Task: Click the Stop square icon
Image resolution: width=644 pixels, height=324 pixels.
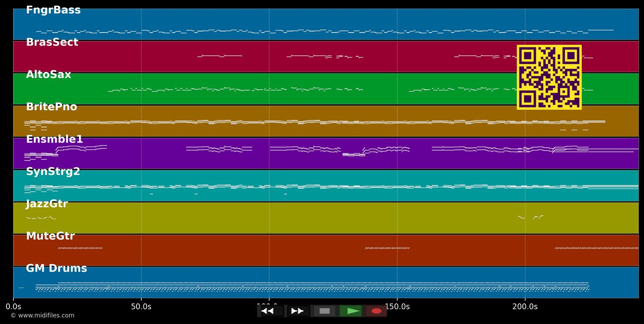Action: click(324, 311)
